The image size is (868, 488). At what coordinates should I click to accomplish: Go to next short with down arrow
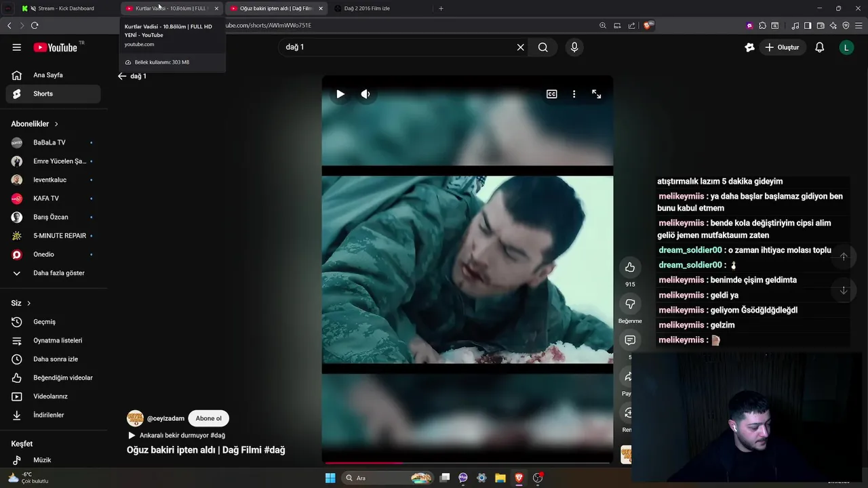click(x=844, y=290)
